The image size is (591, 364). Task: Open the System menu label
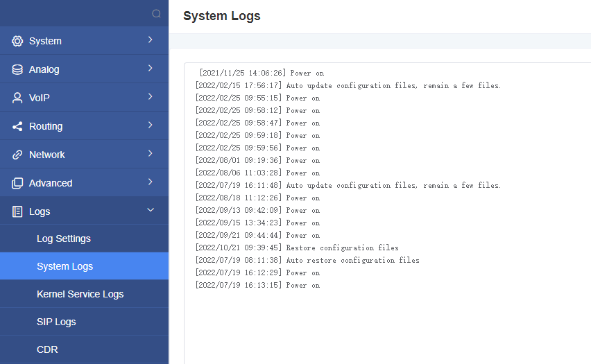[x=45, y=41]
